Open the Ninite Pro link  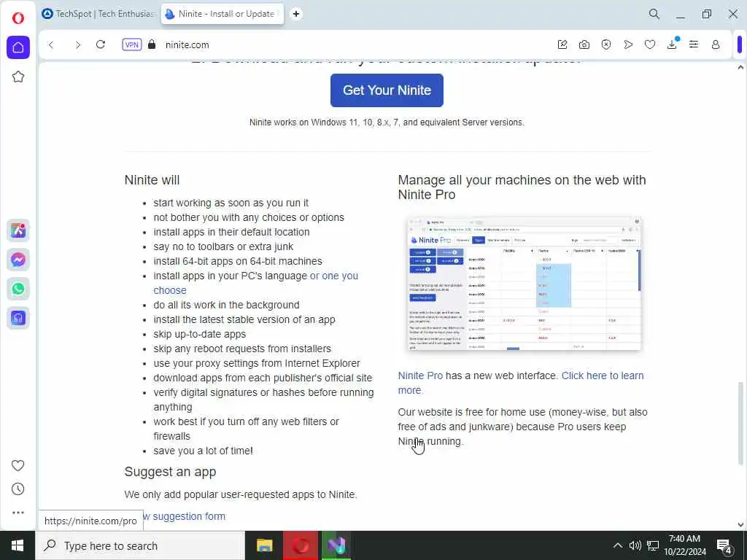pos(420,376)
